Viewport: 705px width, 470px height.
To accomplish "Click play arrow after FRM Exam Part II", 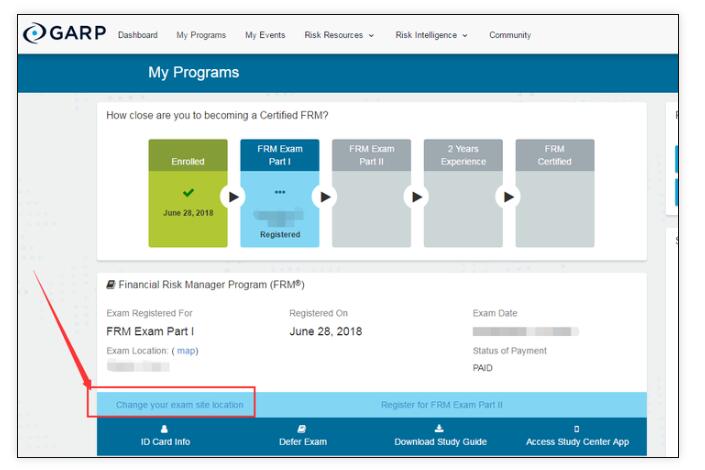I will point(416,197).
